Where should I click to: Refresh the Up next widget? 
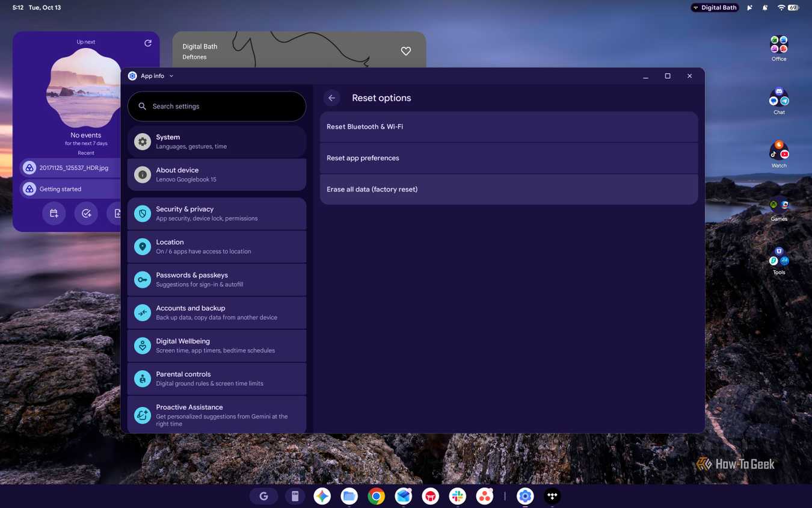pyautogui.click(x=148, y=43)
